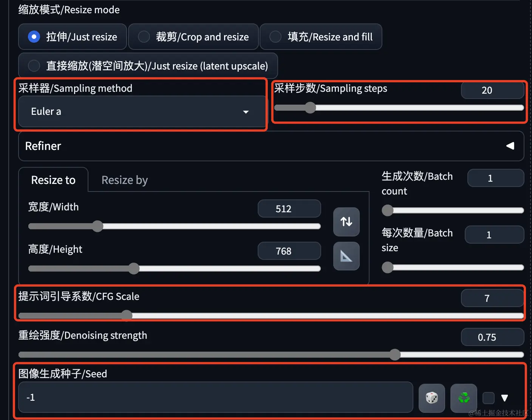
Task: Click the Sampling steps slider handle
Action: 310,108
